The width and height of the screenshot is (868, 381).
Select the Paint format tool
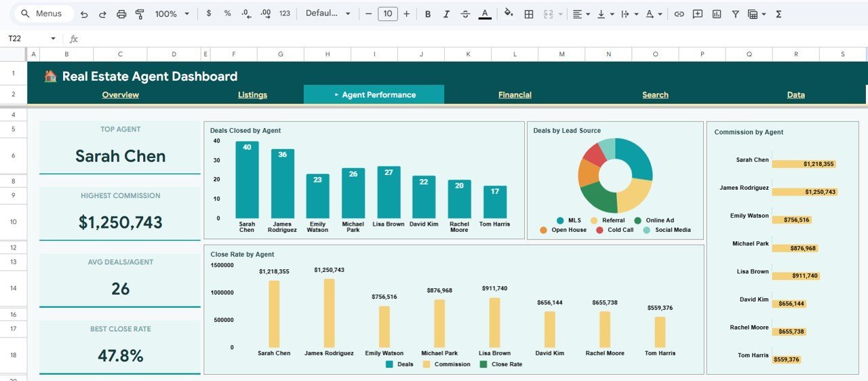click(140, 14)
